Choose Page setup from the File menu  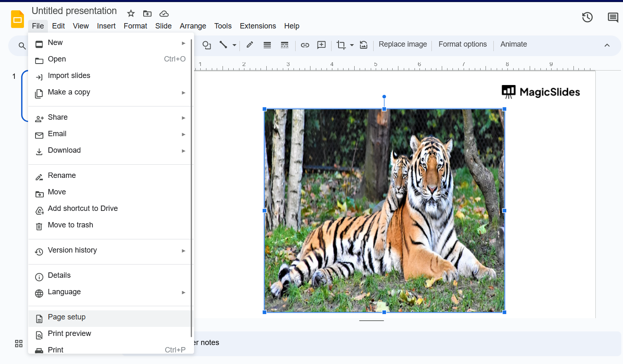pos(66,317)
